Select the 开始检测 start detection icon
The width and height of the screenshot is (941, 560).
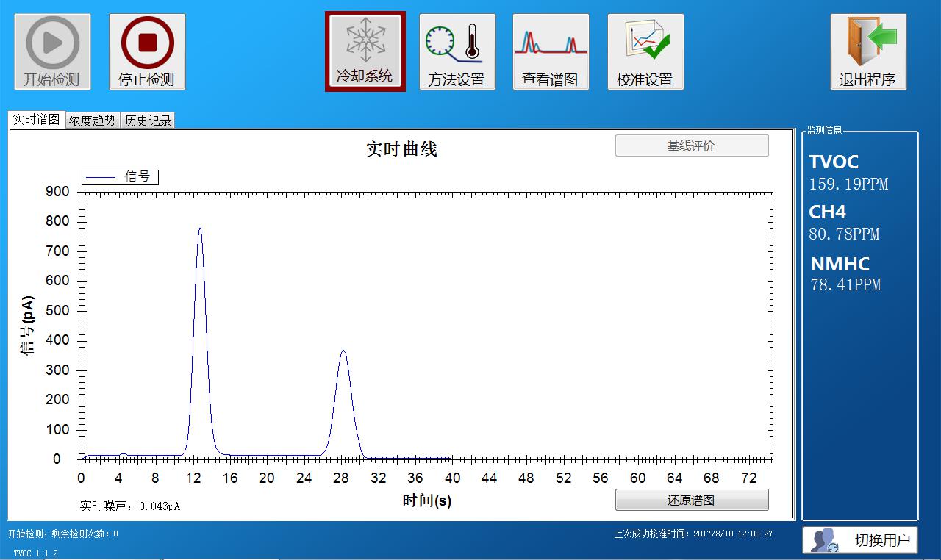pyautogui.click(x=51, y=50)
